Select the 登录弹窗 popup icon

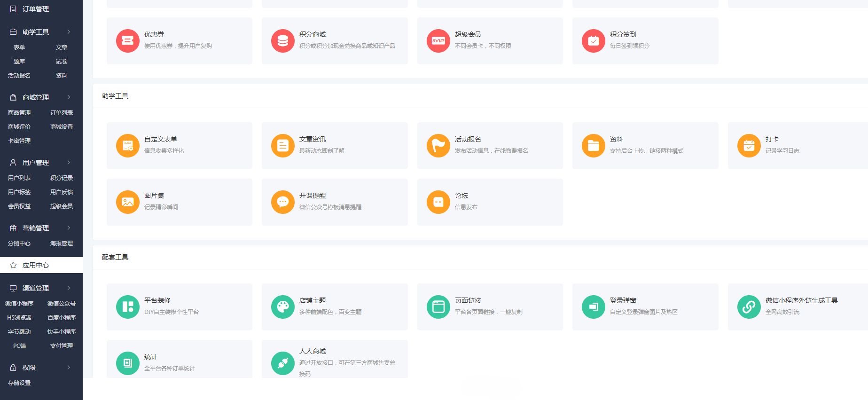coord(594,307)
